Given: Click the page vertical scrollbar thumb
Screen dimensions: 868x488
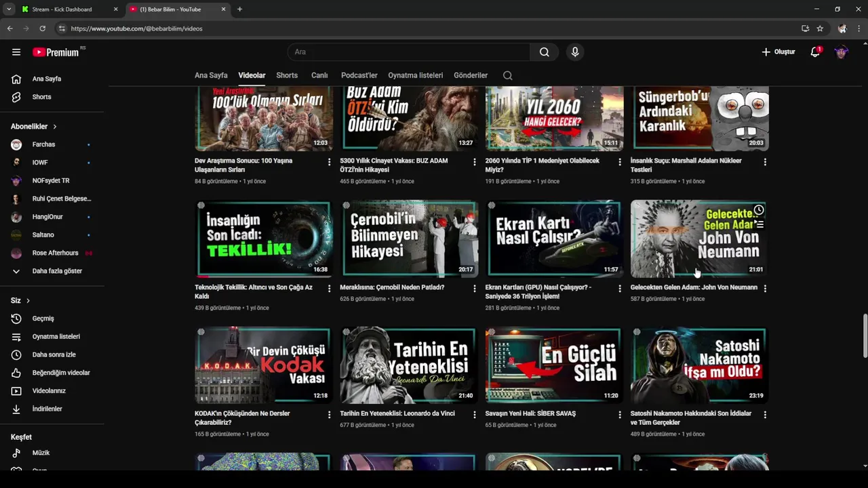Looking at the screenshot, I should [865, 336].
